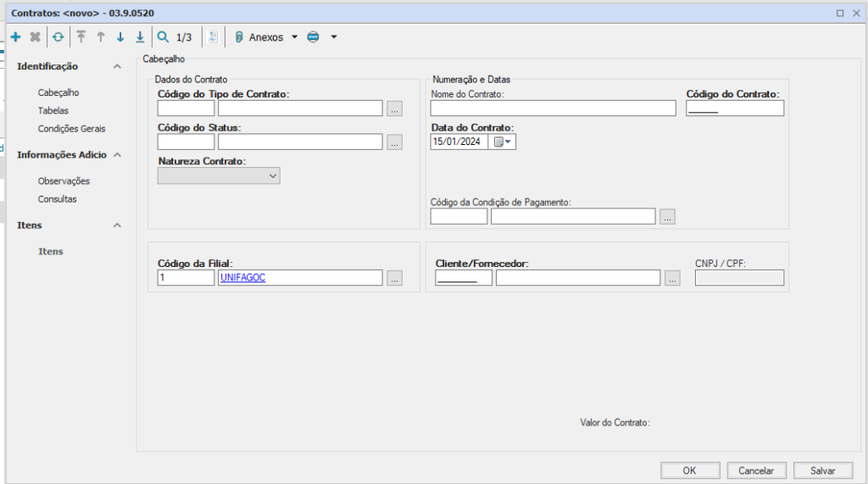868x484 pixels.
Task: Click the Anexos paperclip icon
Action: click(239, 37)
